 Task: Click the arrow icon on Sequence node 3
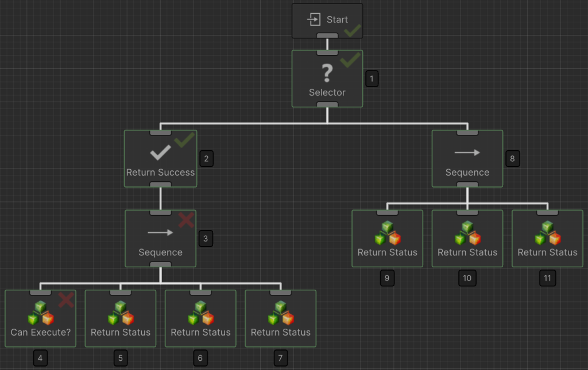click(160, 232)
